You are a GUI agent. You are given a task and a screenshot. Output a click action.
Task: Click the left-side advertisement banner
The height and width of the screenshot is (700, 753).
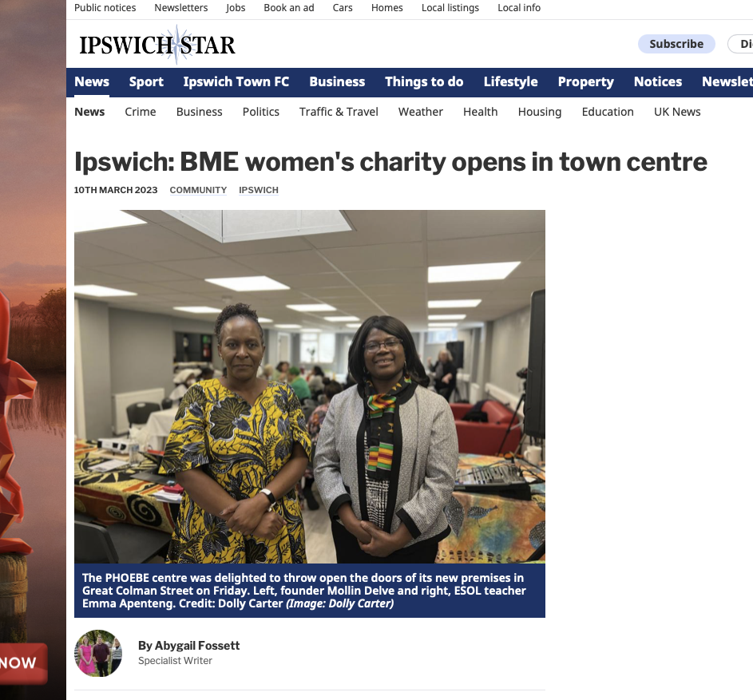33,350
